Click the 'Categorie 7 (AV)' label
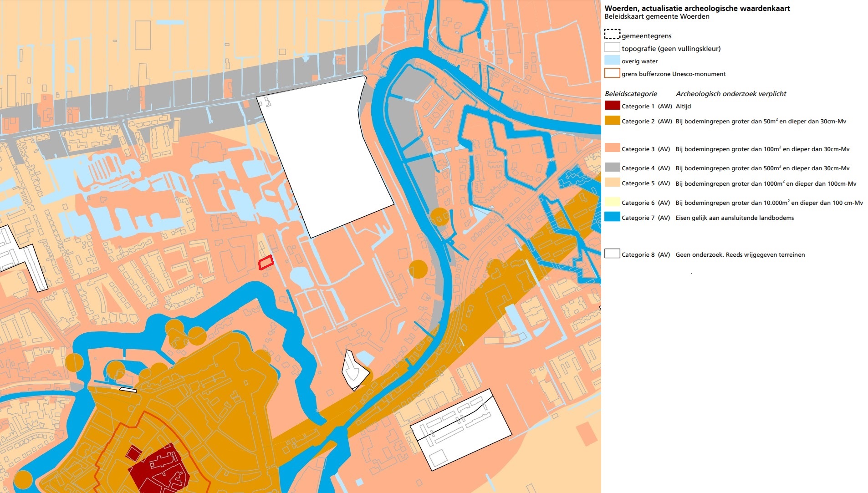The width and height of the screenshot is (868, 493). pos(646,218)
